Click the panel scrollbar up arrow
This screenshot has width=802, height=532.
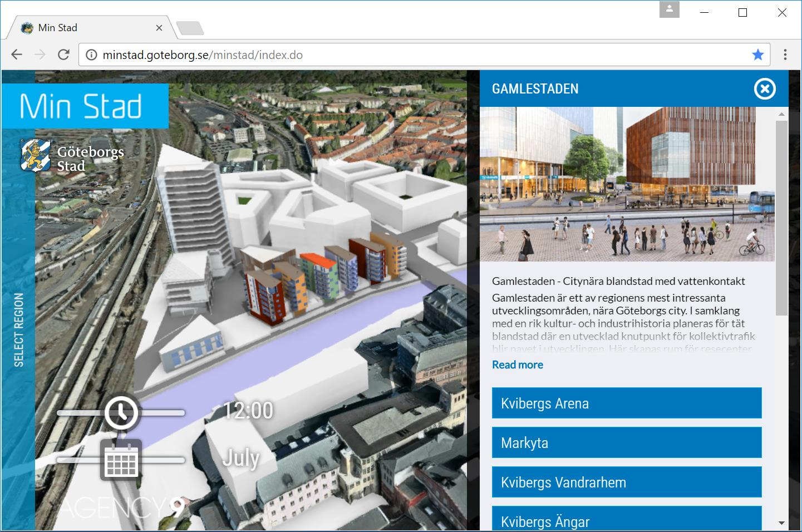[781, 114]
